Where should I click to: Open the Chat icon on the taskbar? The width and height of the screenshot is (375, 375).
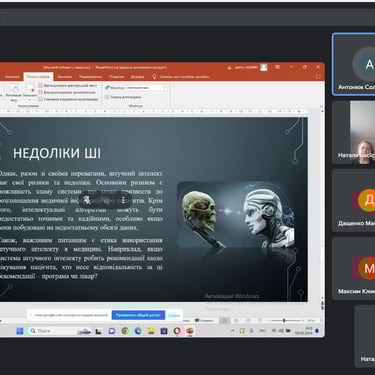(x=112, y=331)
